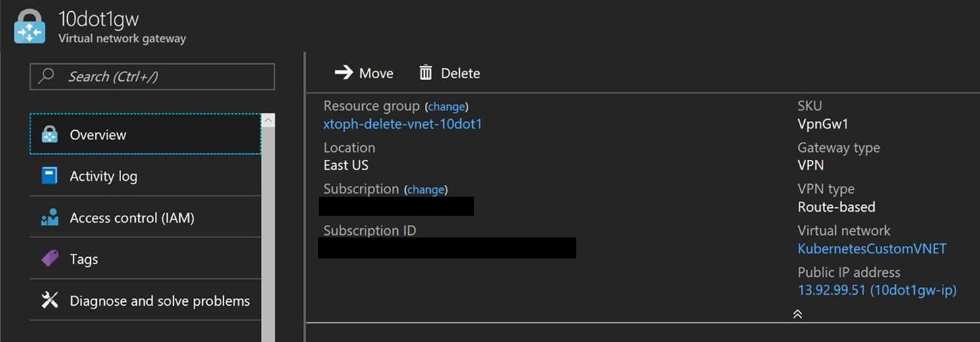Screen dimensions: 980x342
Task: Click the Delete trash can icon
Action: 426,72
